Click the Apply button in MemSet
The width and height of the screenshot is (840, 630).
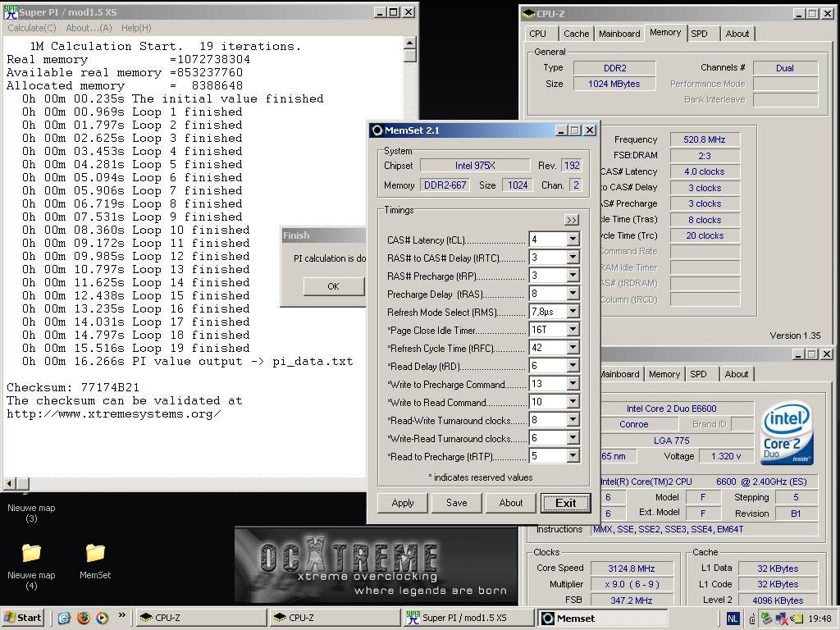403,503
